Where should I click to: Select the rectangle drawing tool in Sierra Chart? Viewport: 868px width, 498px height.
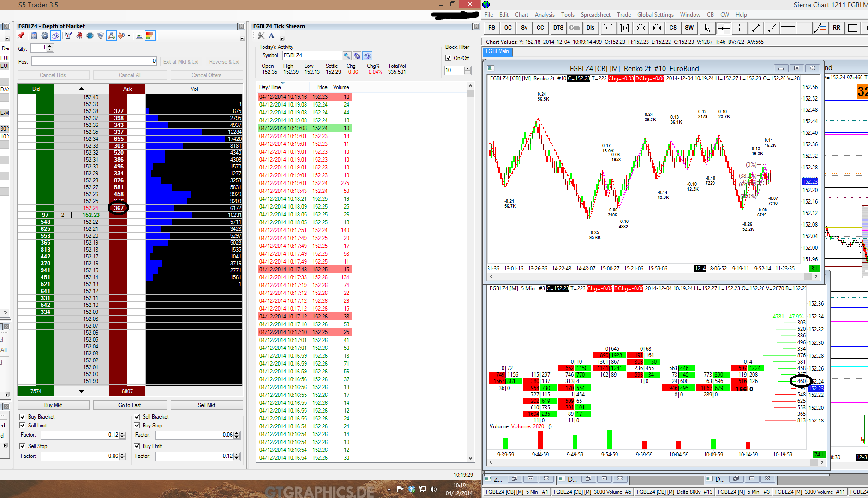[x=853, y=28]
